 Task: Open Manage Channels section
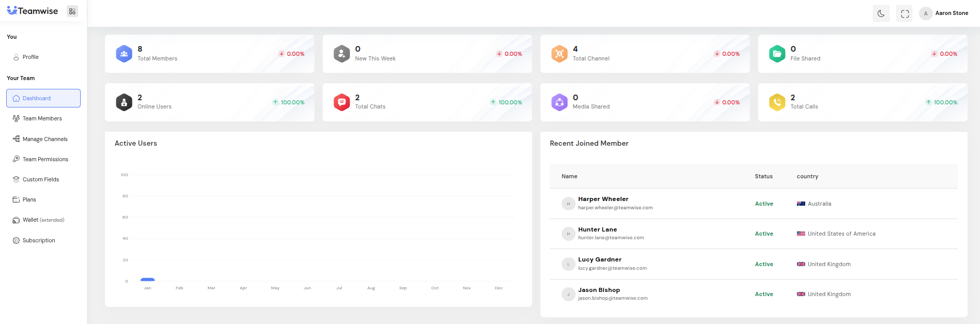(45, 139)
